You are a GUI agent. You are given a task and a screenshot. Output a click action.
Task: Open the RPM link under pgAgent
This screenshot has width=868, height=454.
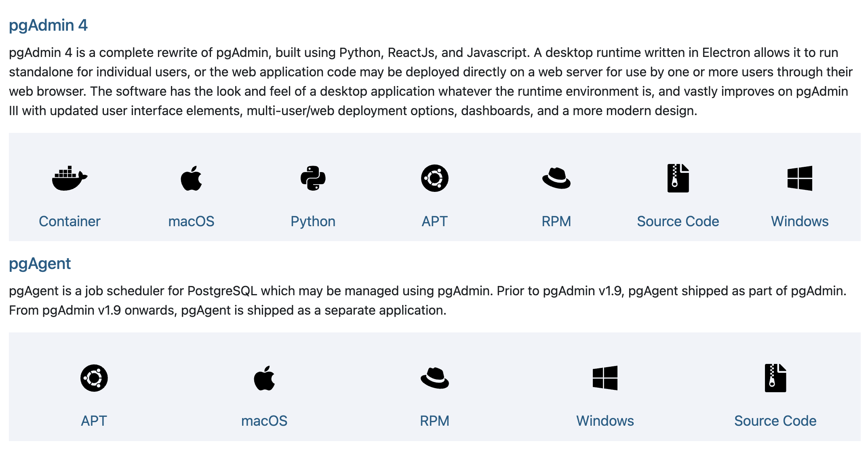434,420
